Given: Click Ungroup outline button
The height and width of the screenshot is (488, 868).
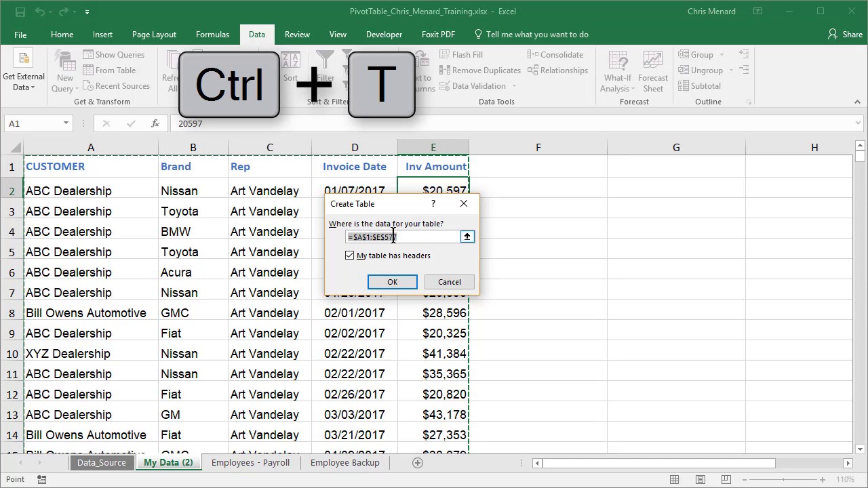Looking at the screenshot, I should click(700, 70).
